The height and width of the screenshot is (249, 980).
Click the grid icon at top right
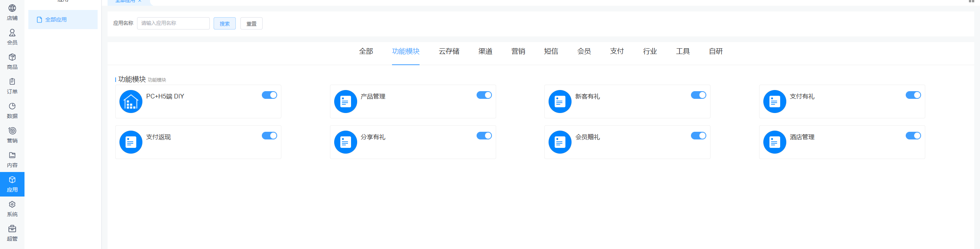coord(971,1)
